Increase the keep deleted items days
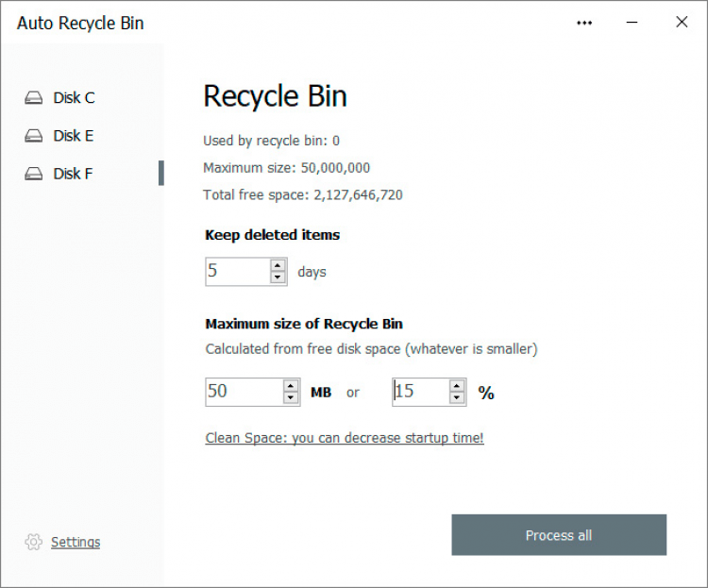Screen dimensions: 708x588 pyautogui.click(x=278, y=265)
